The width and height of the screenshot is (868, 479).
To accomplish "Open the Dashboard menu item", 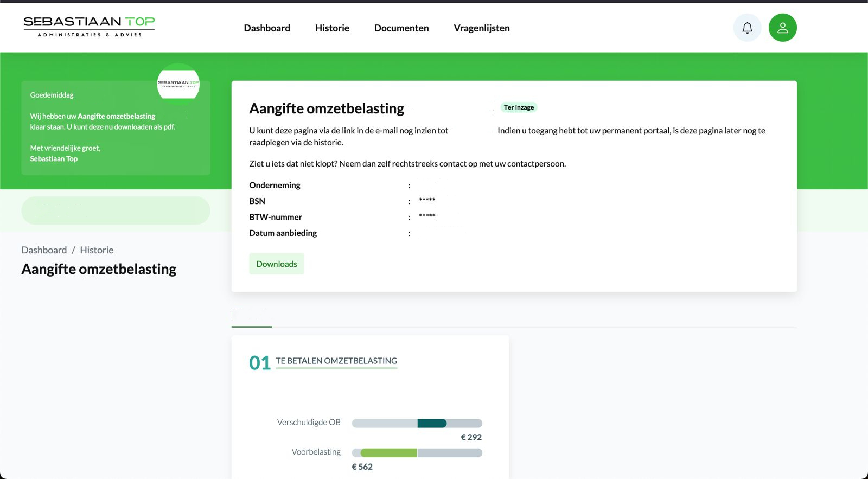I will [267, 28].
